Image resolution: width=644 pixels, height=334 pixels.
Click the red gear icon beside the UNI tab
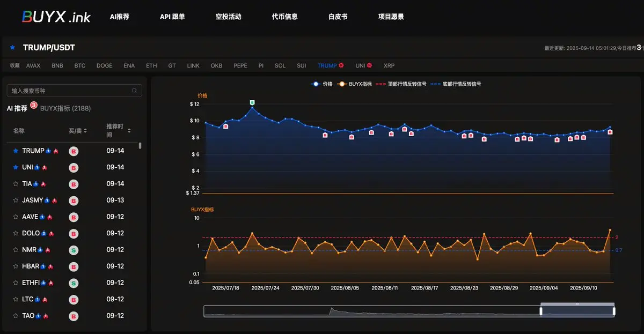(369, 65)
